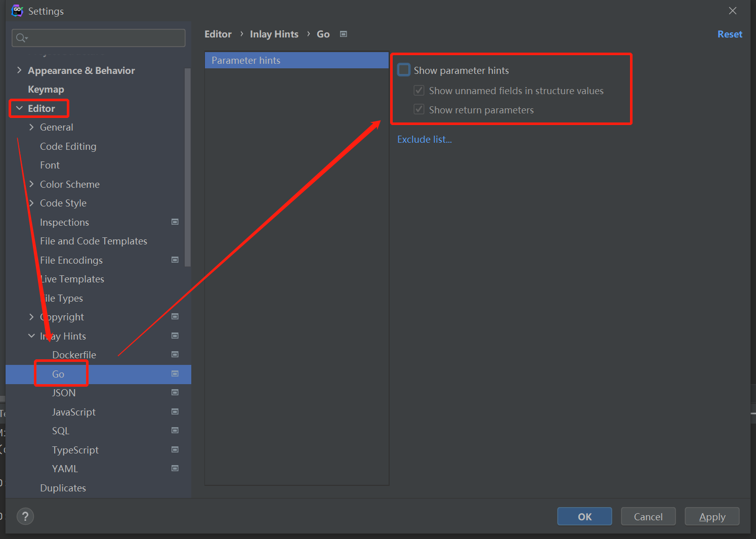Open the Exclude list link
Screen dimensions: 756x539
[x=425, y=139]
